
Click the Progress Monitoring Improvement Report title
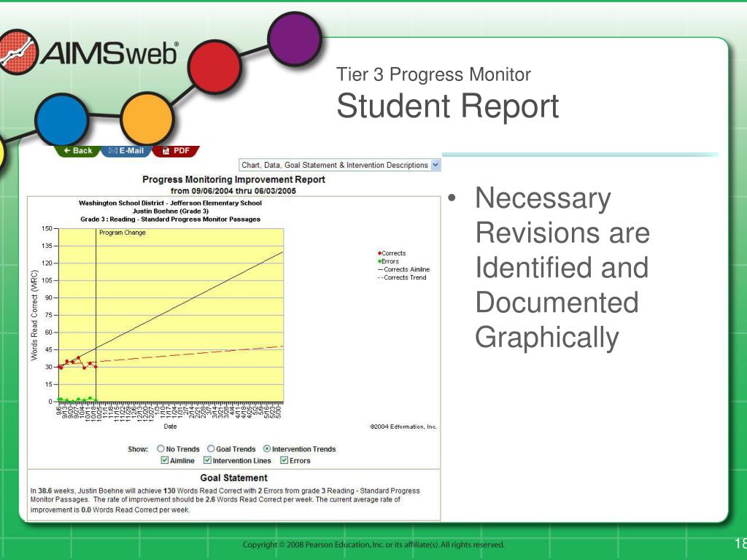pyautogui.click(x=233, y=179)
